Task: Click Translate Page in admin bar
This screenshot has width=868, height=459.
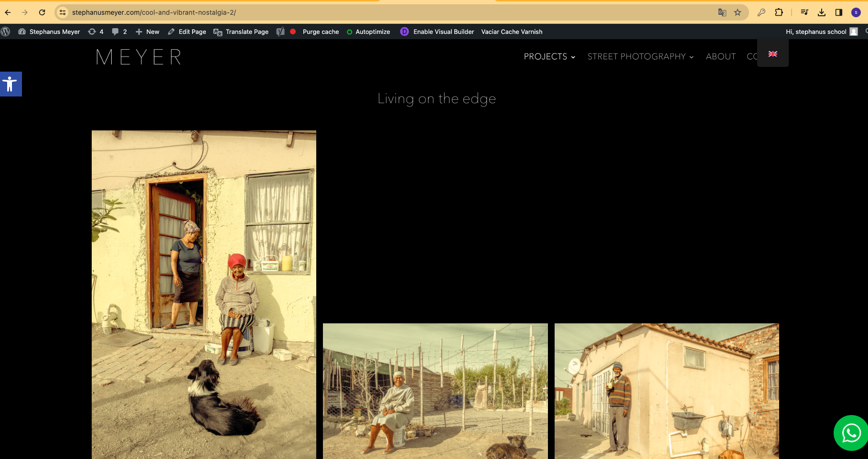Action: [241, 32]
